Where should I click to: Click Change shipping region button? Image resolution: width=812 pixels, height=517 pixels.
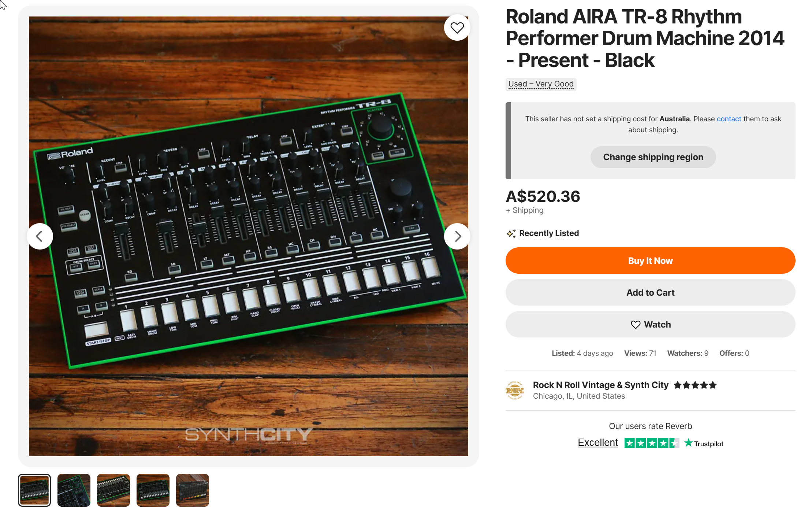click(x=653, y=157)
